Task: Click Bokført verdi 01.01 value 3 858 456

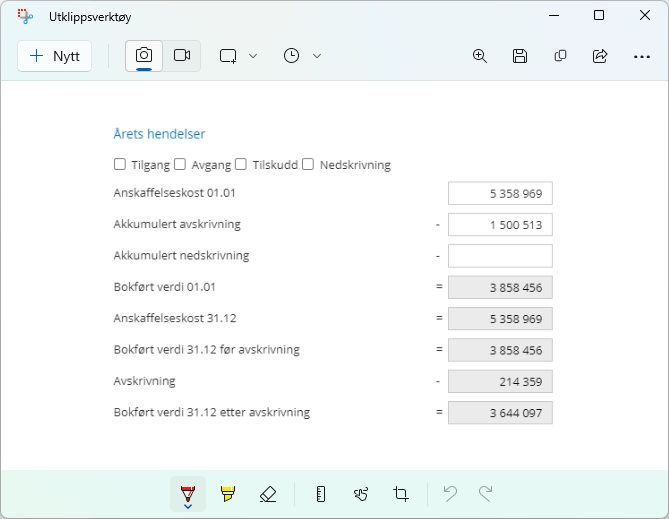Action: coord(500,287)
